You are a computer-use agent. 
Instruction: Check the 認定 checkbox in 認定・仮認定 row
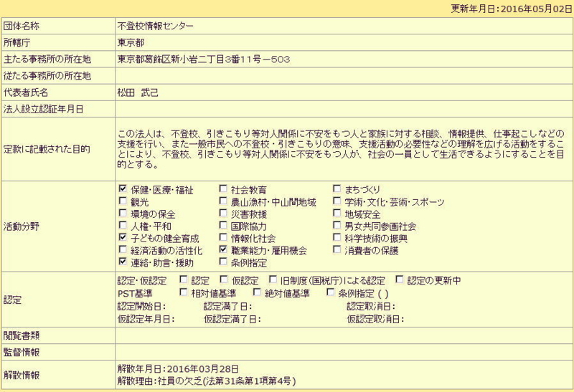coord(184,279)
